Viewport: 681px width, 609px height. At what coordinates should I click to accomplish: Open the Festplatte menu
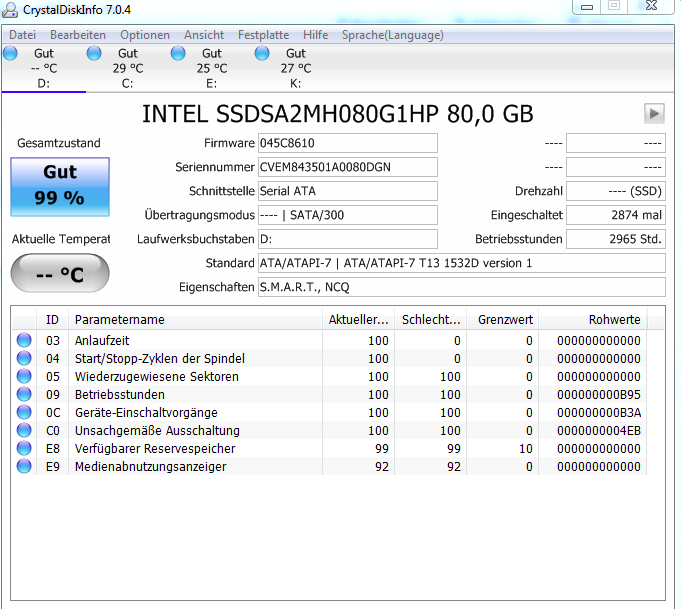coord(263,35)
